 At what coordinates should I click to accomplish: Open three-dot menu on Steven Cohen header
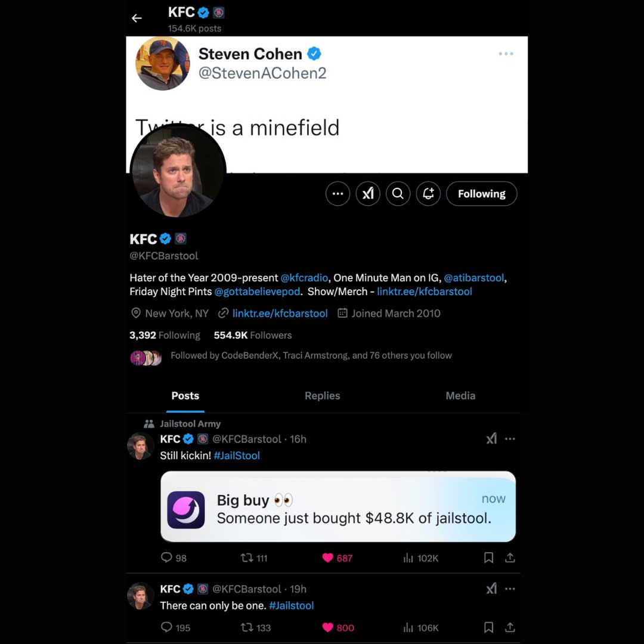click(x=506, y=54)
